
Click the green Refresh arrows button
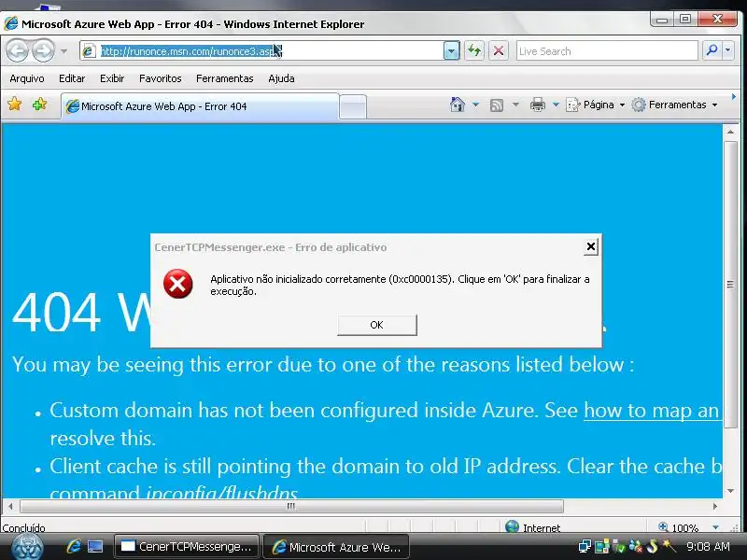tap(474, 50)
